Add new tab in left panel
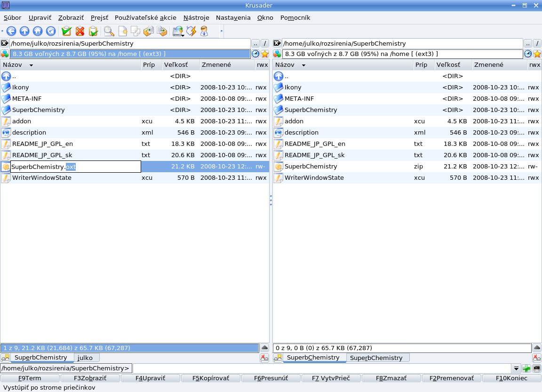This screenshot has height=392, width=542. tap(5, 358)
